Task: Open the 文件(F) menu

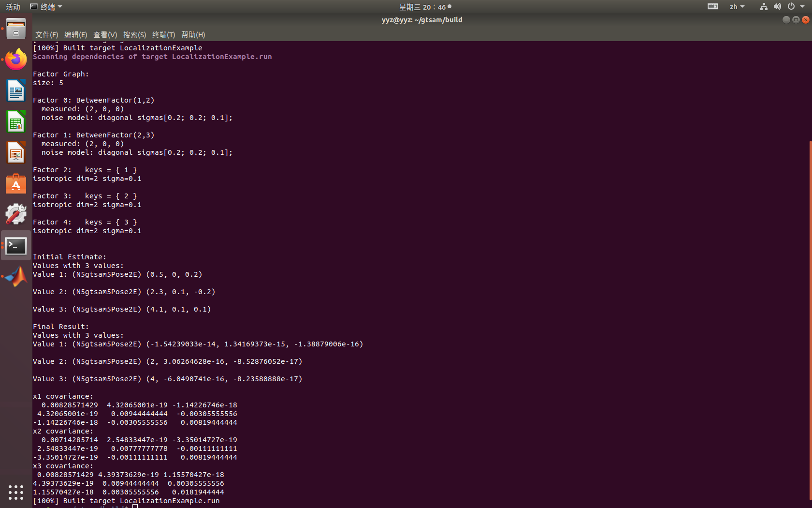Action: point(46,35)
